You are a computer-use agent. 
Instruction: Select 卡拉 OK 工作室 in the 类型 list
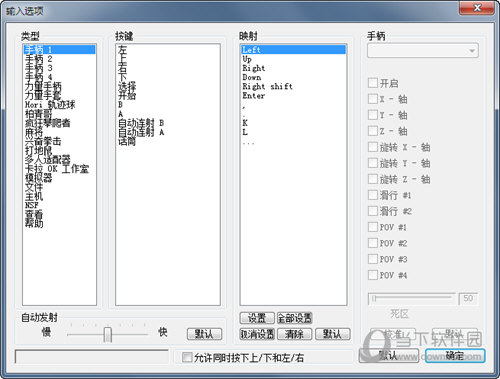click(x=59, y=169)
